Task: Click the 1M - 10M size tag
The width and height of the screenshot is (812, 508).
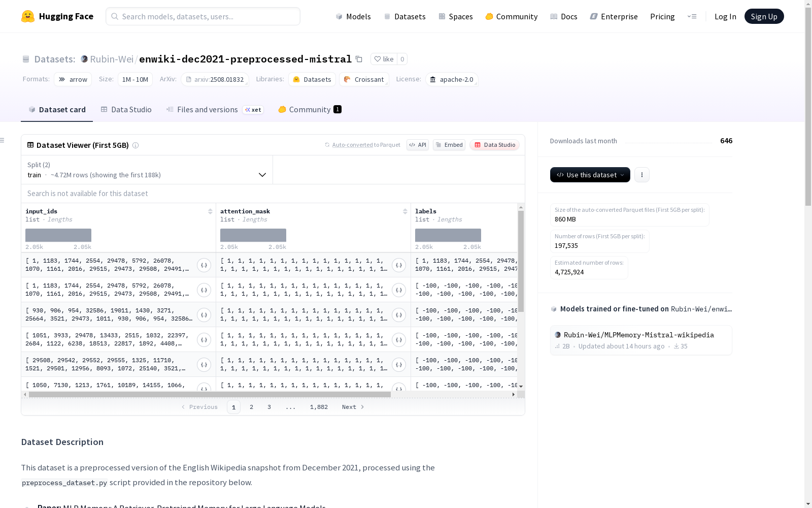Action: (135, 79)
